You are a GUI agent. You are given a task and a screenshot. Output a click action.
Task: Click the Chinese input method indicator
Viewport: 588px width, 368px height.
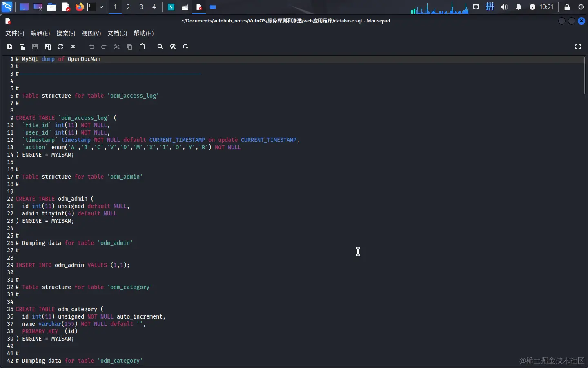click(490, 7)
